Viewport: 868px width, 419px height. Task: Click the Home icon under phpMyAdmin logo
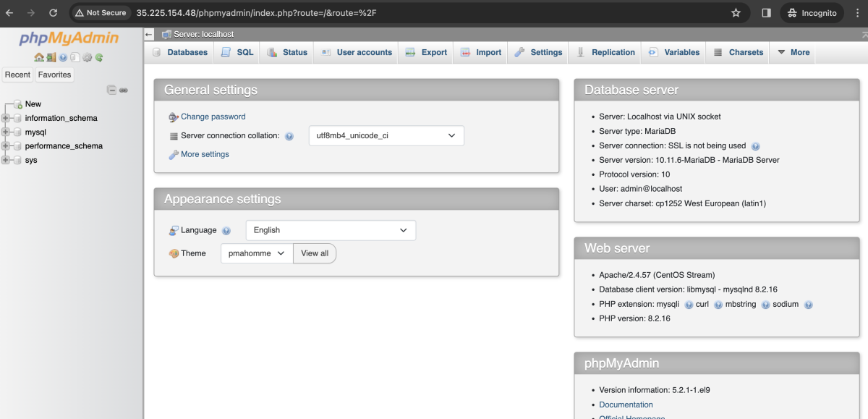coord(39,57)
